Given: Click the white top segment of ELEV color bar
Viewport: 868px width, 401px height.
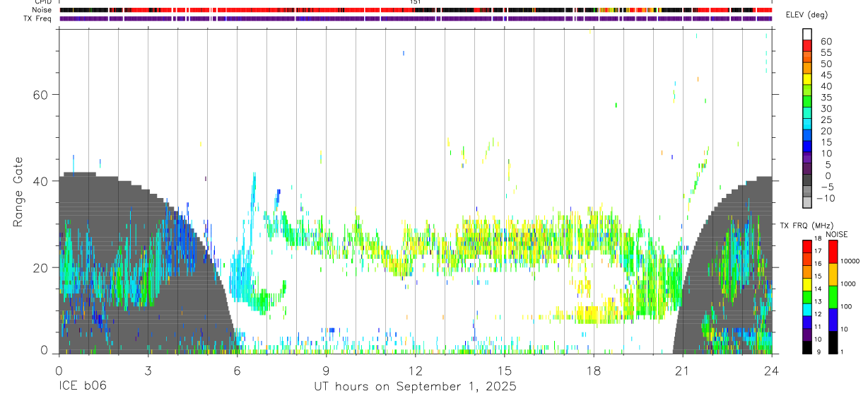Looking at the screenshot, I should (x=808, y=35).
